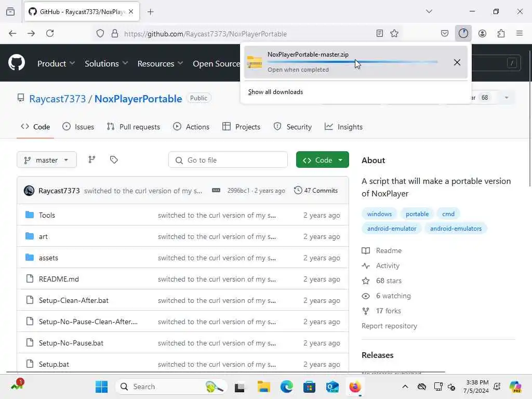Open the Raycast7373 owner link
This screenshot has height=399, width=532.
[57, 99]
